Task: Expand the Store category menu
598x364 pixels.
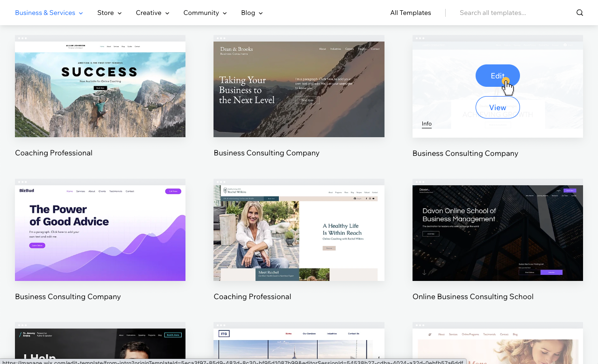Action: [x=109, y=13]
